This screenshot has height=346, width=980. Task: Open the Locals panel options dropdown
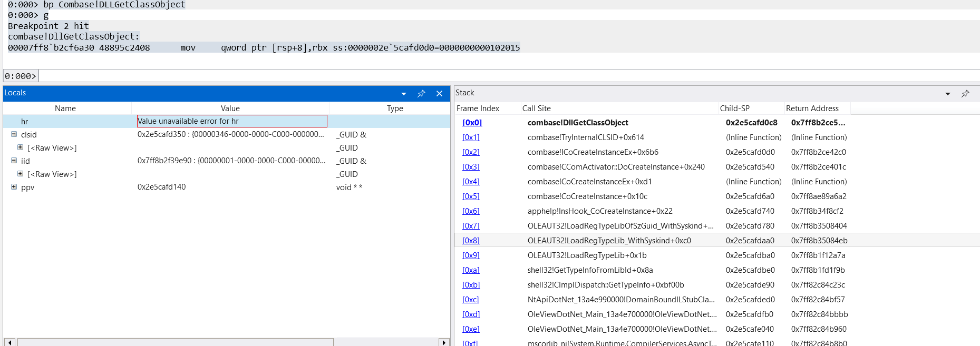(404, 94)
